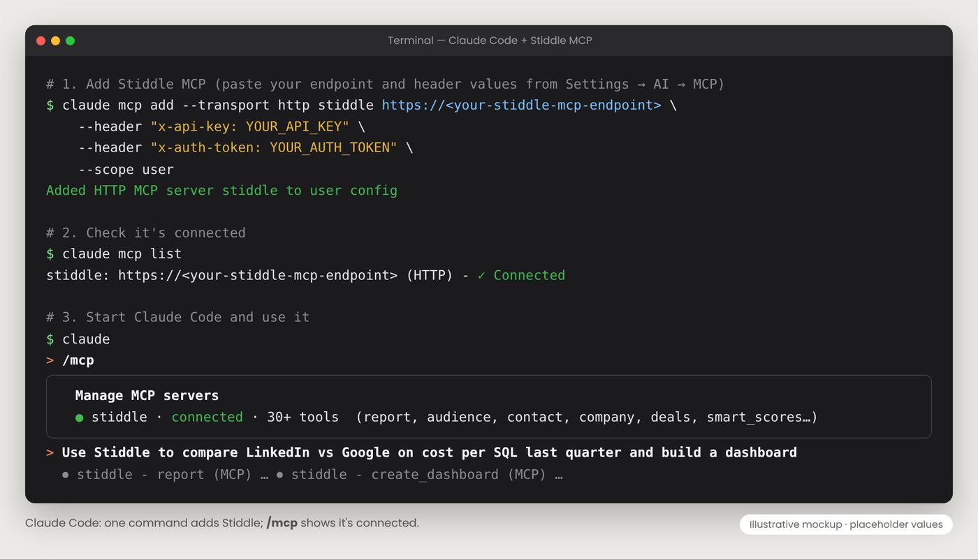The height and width of the screenshot is (560, 978).
Task: Click the '/mcp' command at the terminal prompt
Action: pyautogui.click(x=78, y=360)
